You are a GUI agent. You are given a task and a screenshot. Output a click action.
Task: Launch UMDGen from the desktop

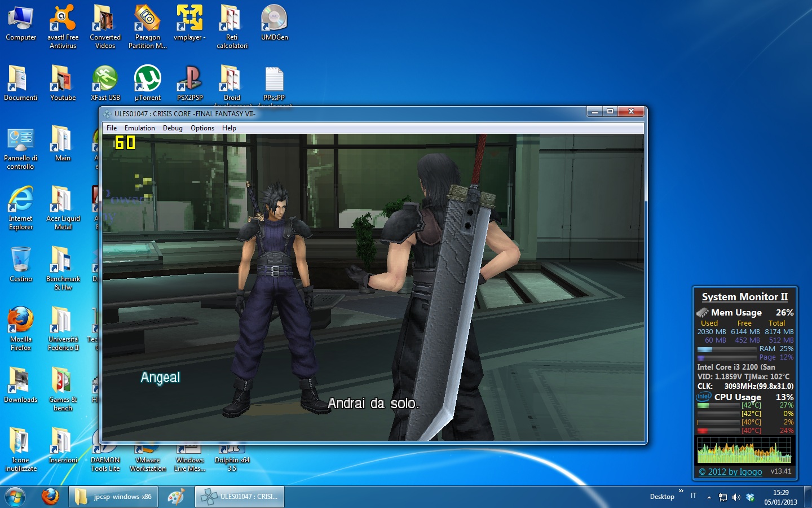coord(274,19)
